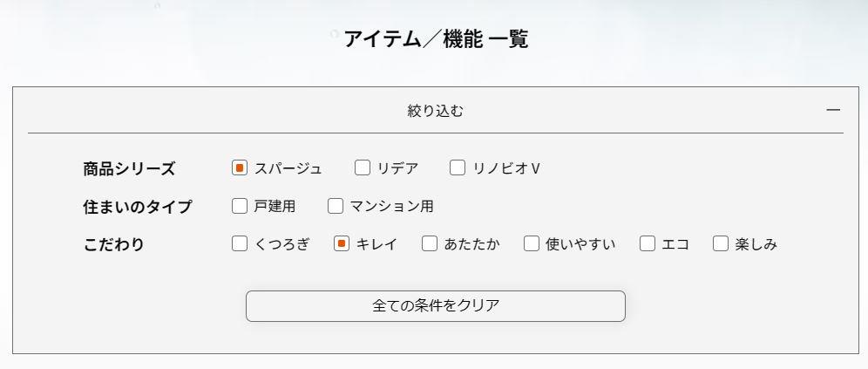Click the 楽しみ label text
Screen dimensions: 868x369
[x=756, y=244]
